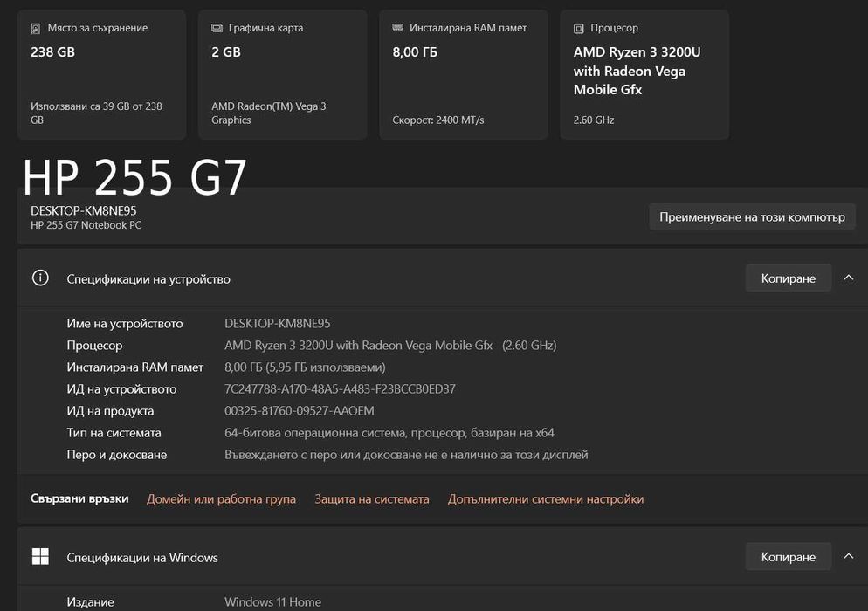Click the Спецификации на устройство header title
This screenshot has height=611, width=868.
tap(148, 279)
